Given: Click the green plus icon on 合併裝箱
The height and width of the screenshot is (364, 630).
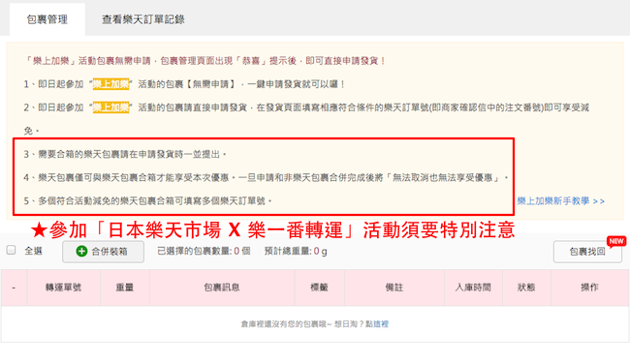Looking at the screenshot, I should 81,252.
